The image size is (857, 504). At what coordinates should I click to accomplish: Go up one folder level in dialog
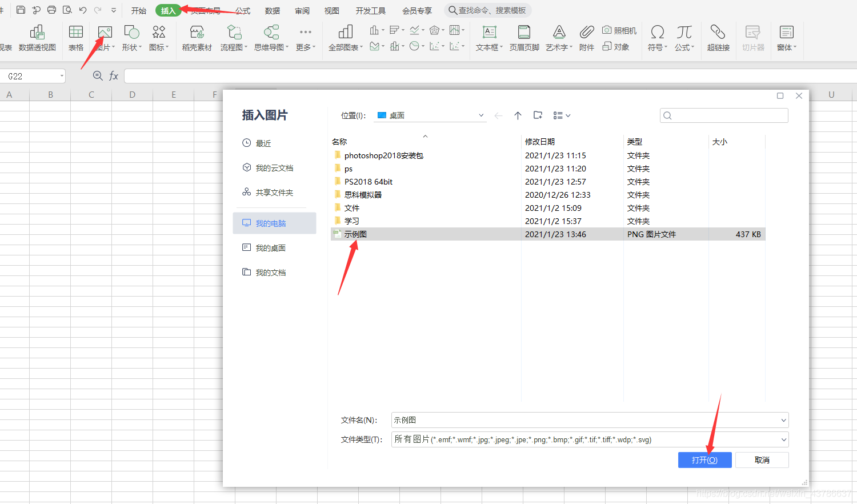[x=518, y=115]
